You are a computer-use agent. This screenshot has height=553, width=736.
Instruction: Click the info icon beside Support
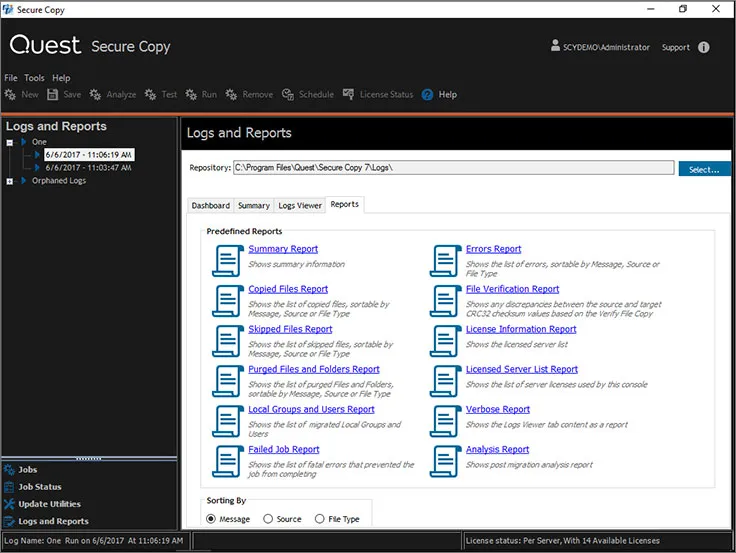(x=704, y=47)
